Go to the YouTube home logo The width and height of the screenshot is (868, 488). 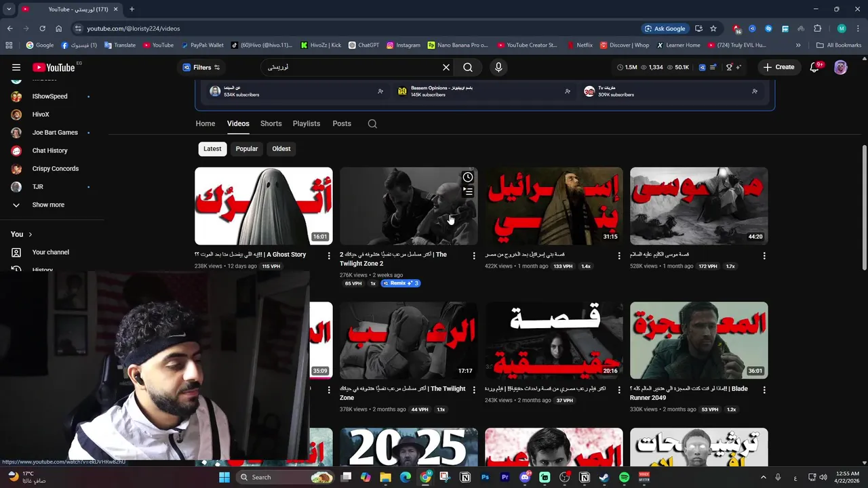pyautogui.click(x=54, y=67)
